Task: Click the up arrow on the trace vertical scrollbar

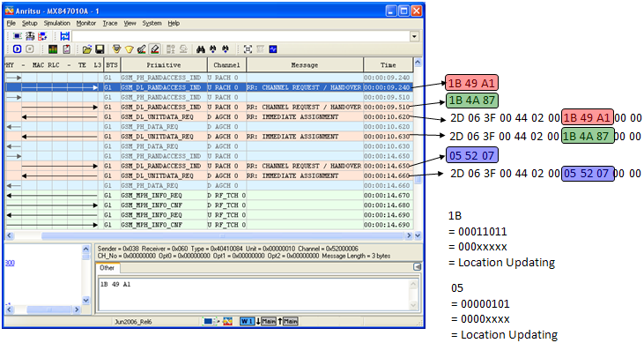Action: tap(418, 63)
